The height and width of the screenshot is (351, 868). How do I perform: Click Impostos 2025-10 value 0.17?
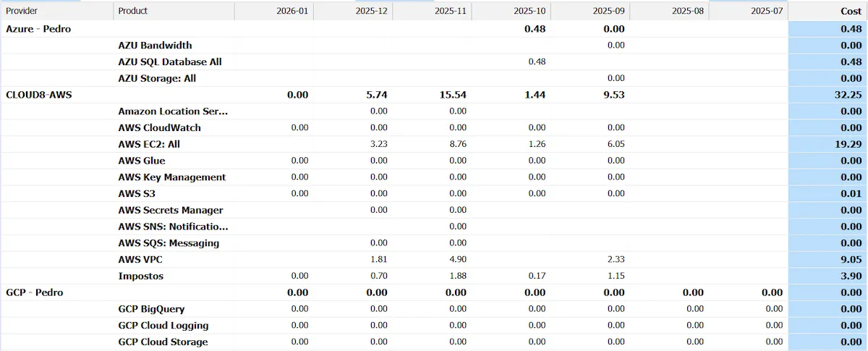537,276
